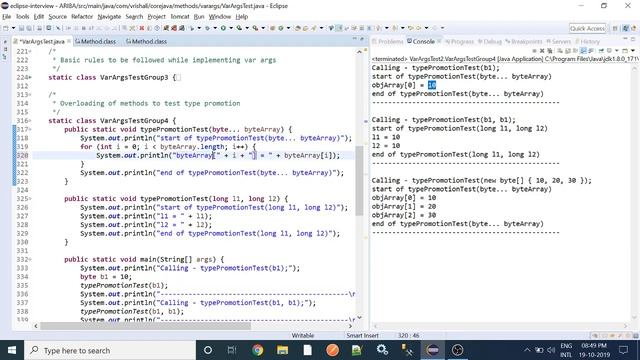Screen dimensions: 640x360
Task: Open Chrome from the taskbar
Action: 258,350
